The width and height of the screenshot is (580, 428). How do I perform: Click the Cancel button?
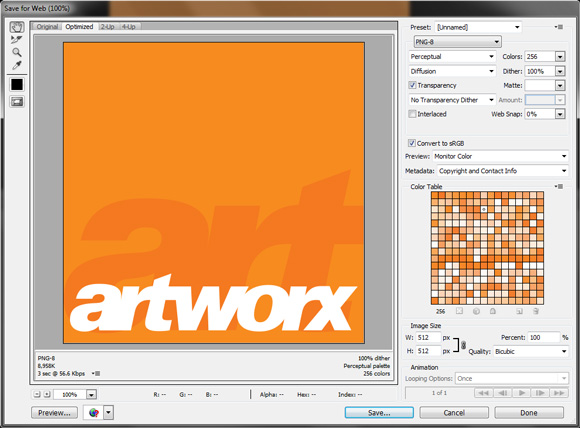click(x=454, y=413)
